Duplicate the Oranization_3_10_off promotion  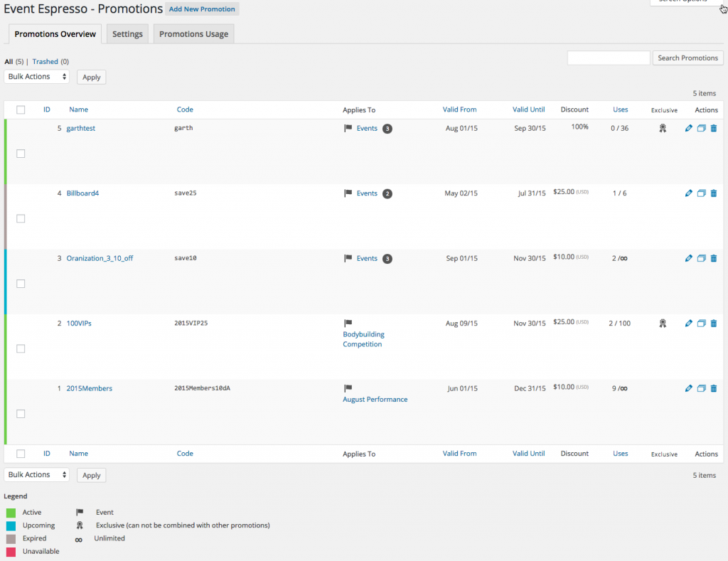coord(702,258)
